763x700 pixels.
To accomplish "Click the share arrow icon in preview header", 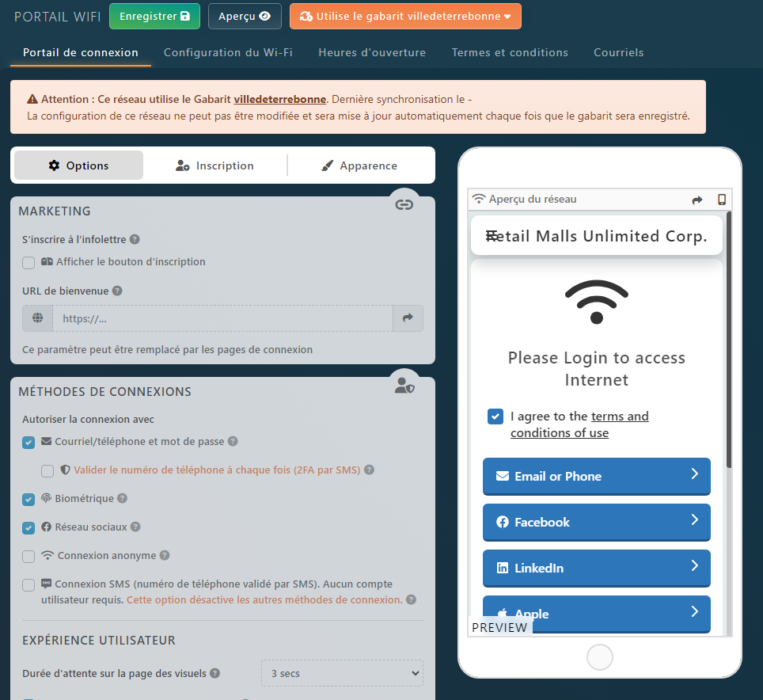I will click(697, 200).
